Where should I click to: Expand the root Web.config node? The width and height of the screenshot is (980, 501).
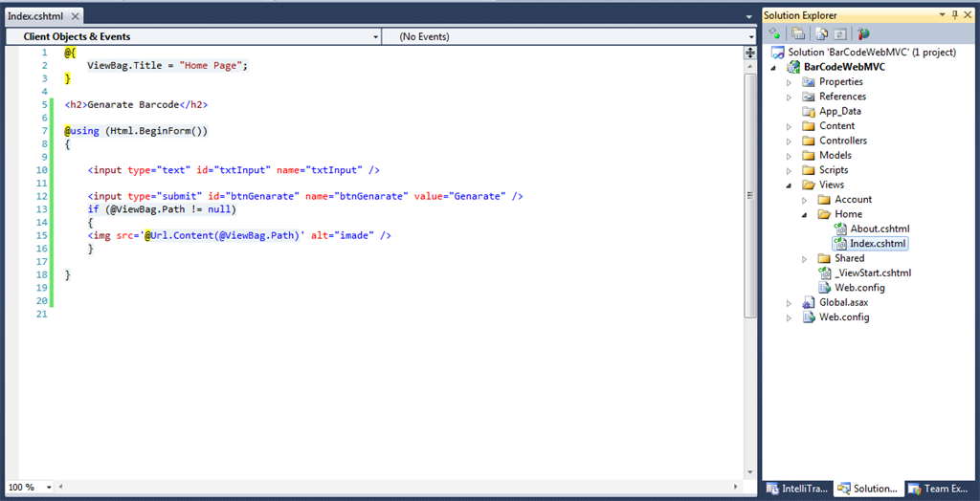[790, 317]
